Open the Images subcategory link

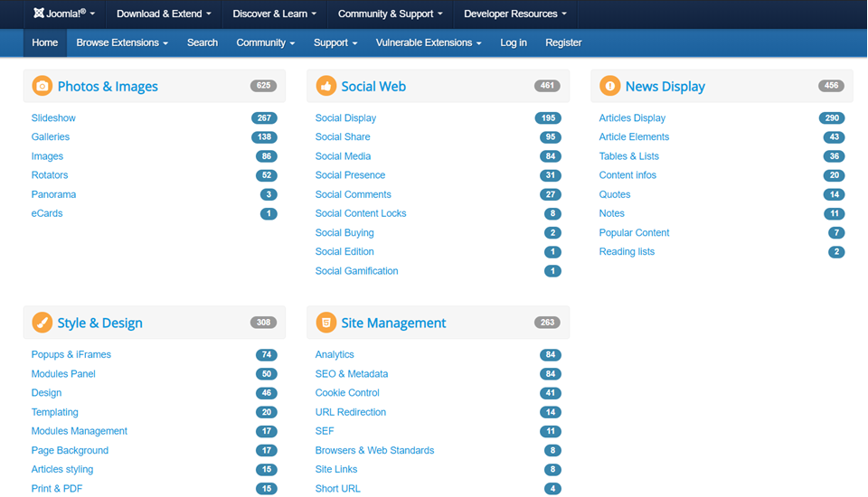point(47,156)
